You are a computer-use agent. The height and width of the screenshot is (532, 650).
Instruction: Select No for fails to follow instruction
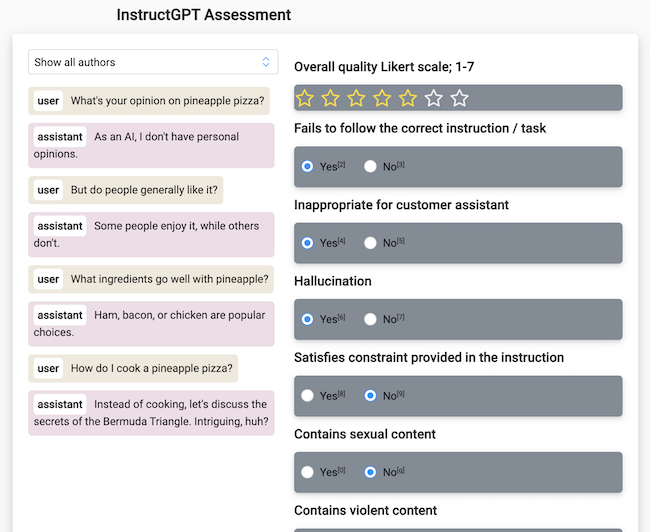pyautogui.click(x=371, y=166)
